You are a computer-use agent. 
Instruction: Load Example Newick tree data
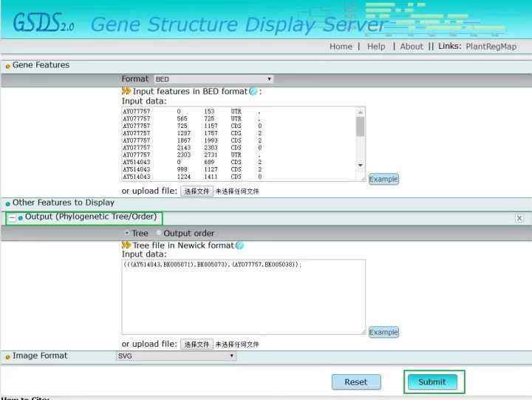tap(383, 332)
